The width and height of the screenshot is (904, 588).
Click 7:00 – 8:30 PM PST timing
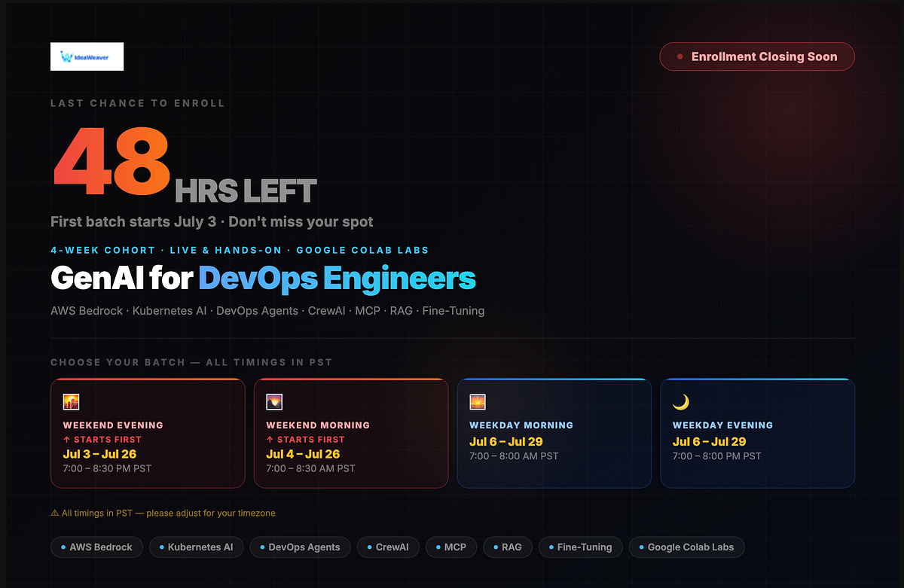[x=107, y=468]
